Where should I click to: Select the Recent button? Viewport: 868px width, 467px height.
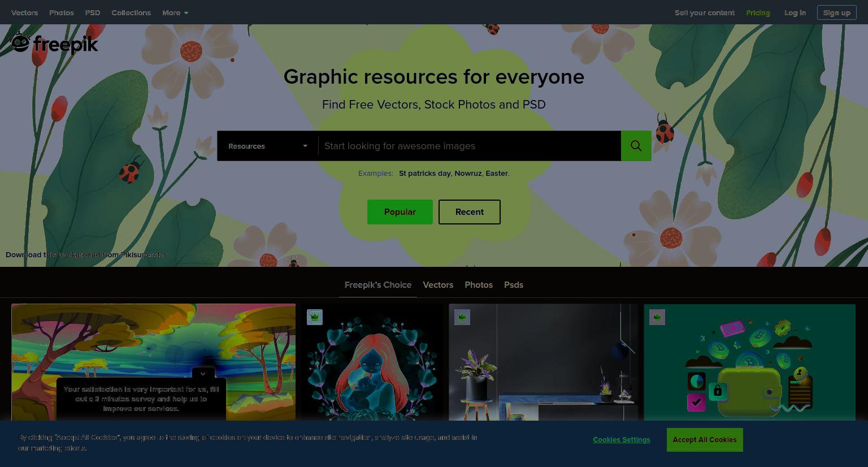(x=470, y=212)
